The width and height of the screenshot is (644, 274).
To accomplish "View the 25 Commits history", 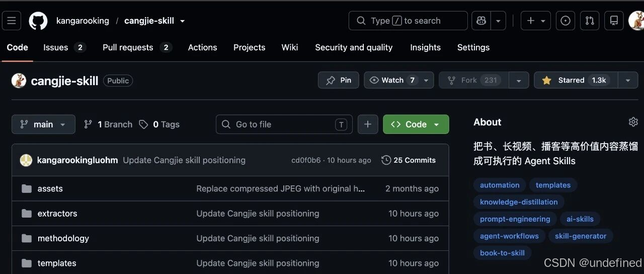I will (409, 160).
